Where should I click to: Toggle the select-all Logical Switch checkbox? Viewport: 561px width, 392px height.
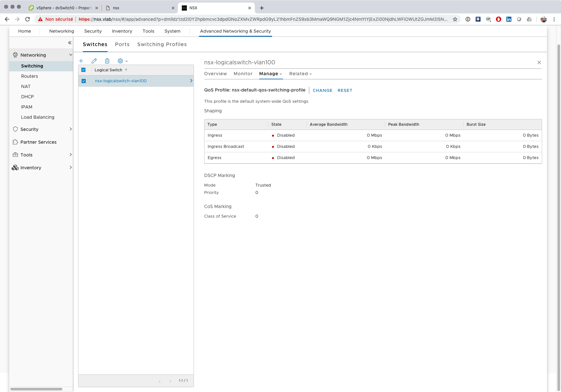tap(84, 70)
